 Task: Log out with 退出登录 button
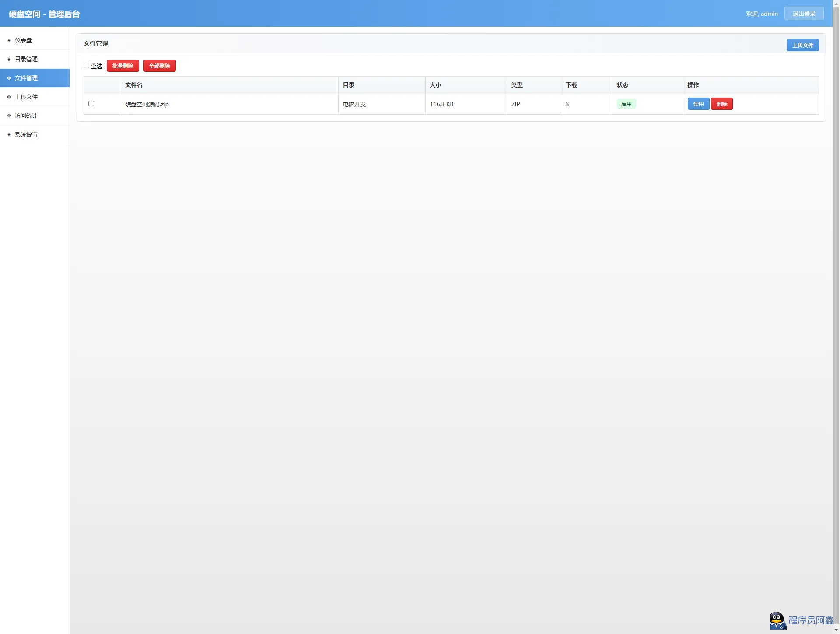click(x=804, y=14)
